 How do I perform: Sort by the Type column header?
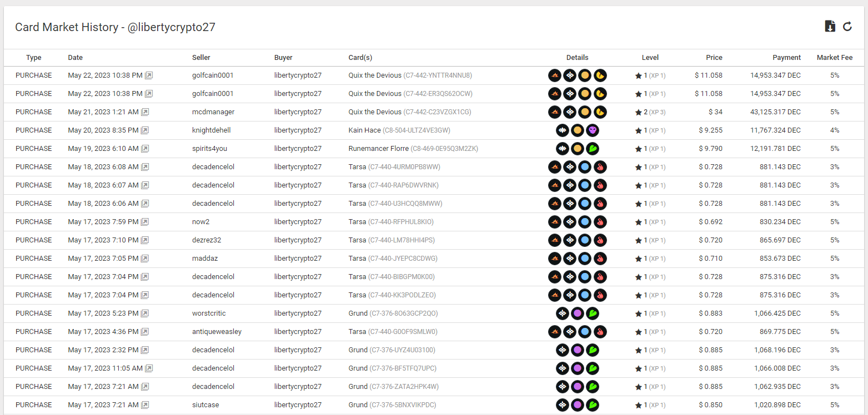coord(34,58)
